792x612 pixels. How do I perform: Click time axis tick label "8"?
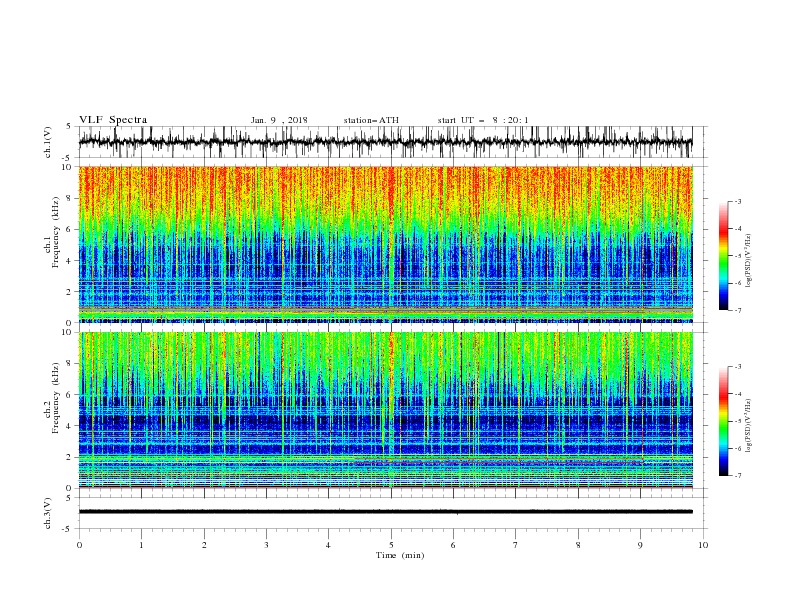click(x=578, y=545)
